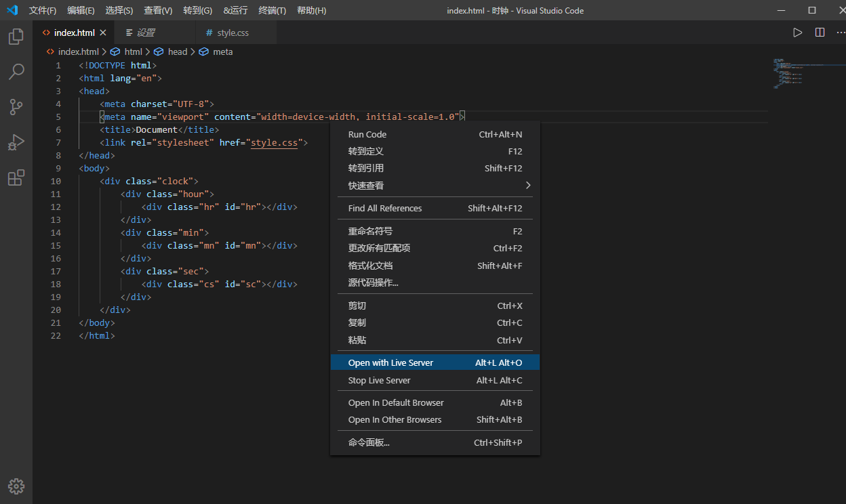Image resolution: width=846 pixels, height=504 pixels.
Task: Switch to the style.css tab
Action: [233, 32]
